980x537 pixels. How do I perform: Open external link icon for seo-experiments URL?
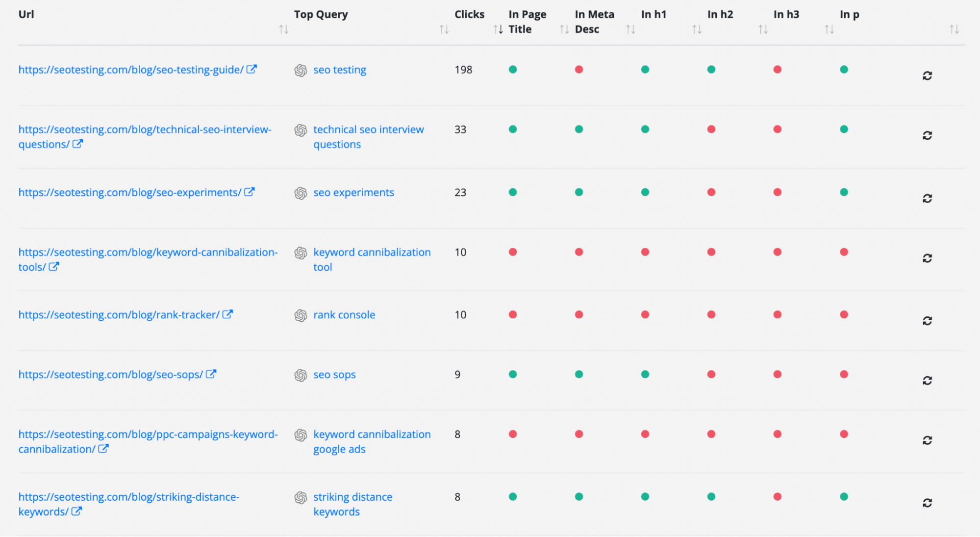point(250,192)
